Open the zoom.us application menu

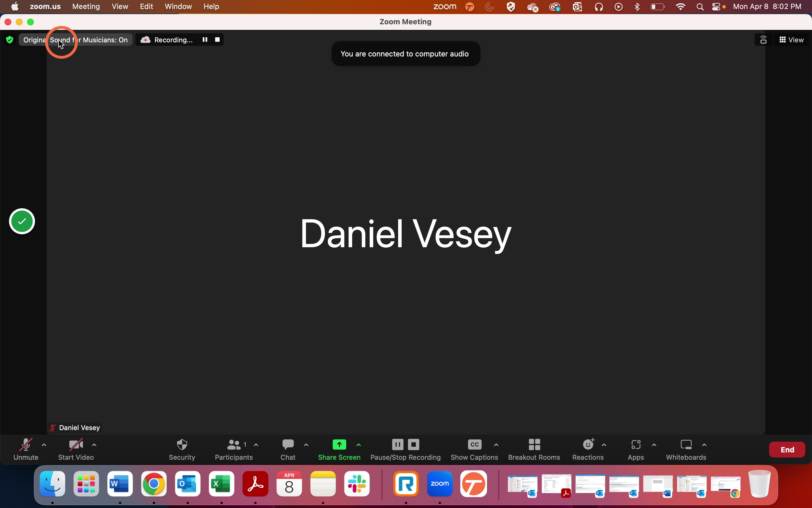pyautogui.click(x=45, y=6)
